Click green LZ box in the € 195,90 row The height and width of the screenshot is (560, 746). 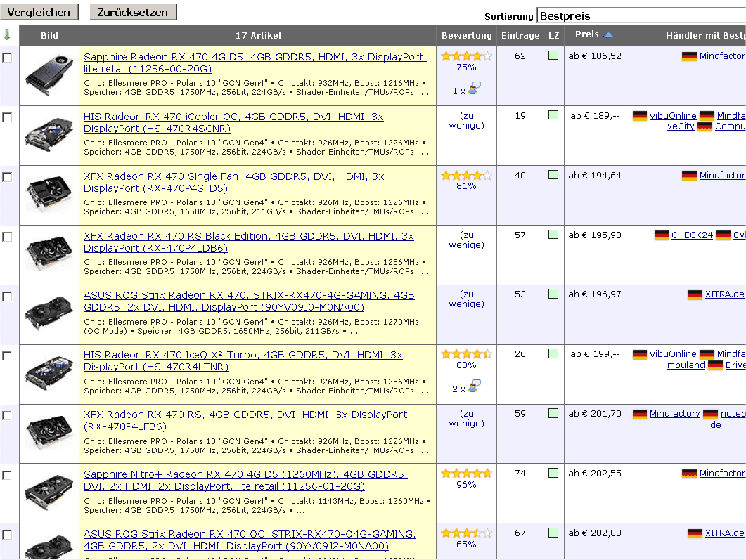553,235
